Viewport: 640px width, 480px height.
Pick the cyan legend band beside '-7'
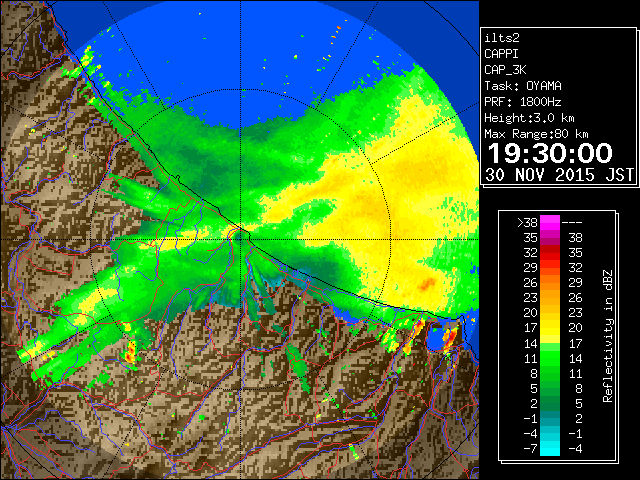550,448
